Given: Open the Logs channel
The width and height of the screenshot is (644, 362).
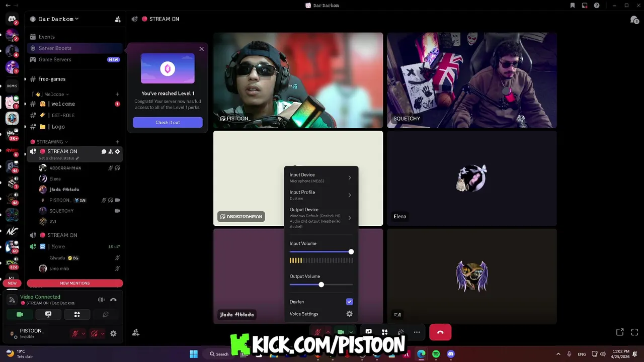Looking at the screenshot, I should click(x=74, y=127).
